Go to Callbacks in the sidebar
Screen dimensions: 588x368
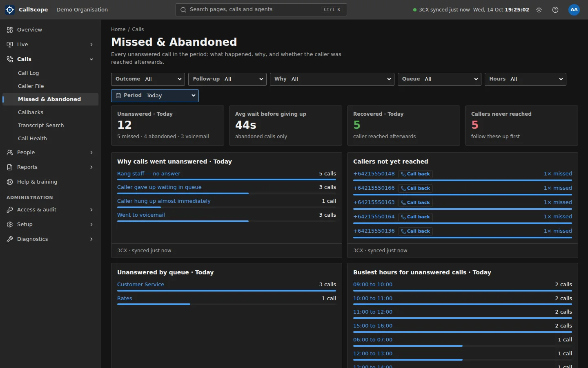pos(51,112)
